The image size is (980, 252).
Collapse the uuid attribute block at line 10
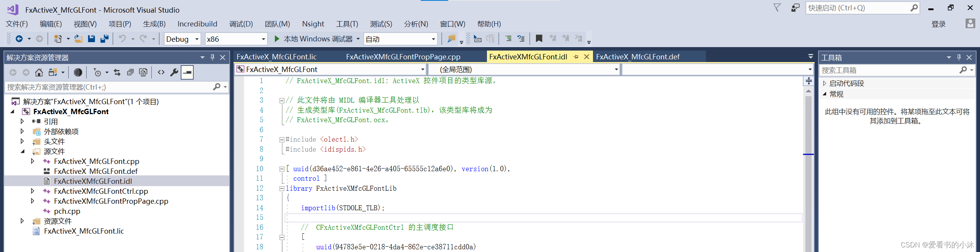[x=282, y=169]
